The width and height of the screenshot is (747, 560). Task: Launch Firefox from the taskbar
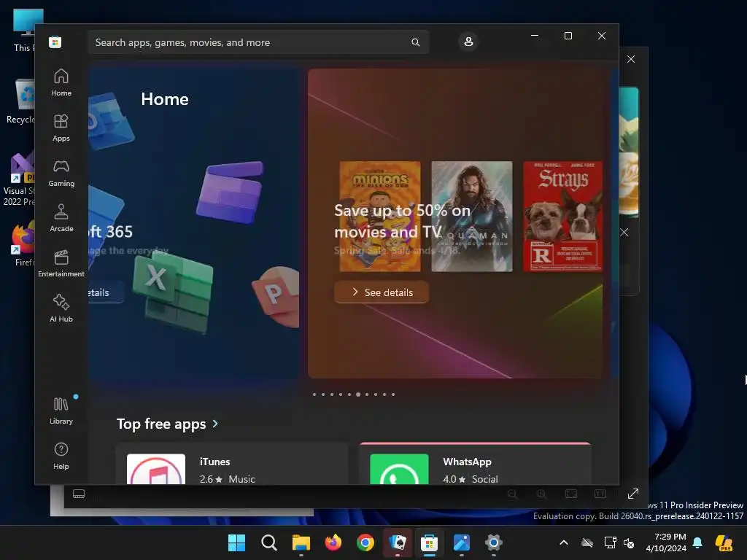point(333,542)
